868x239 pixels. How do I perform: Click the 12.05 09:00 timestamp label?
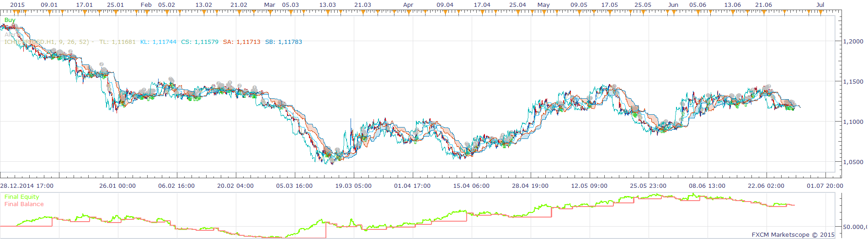(589, 186)
